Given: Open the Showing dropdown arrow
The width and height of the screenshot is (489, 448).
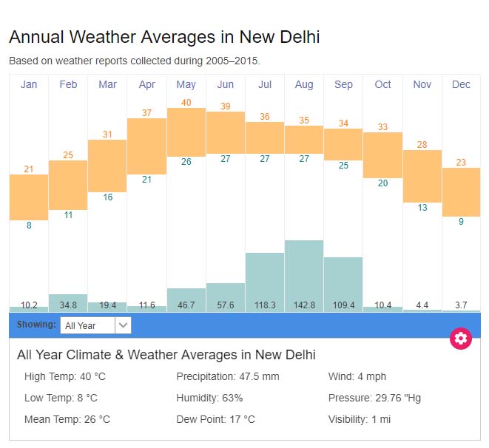Looking at the screenshot, I should [x=124, y=325].
